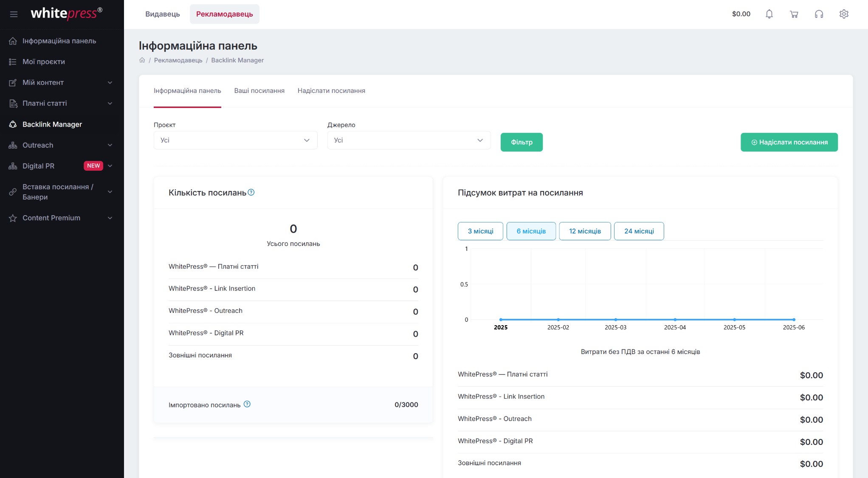This screenshot has height=478, width=868.
Task: Click the list icon beside Мої проєкти
Action: point(13,62)
